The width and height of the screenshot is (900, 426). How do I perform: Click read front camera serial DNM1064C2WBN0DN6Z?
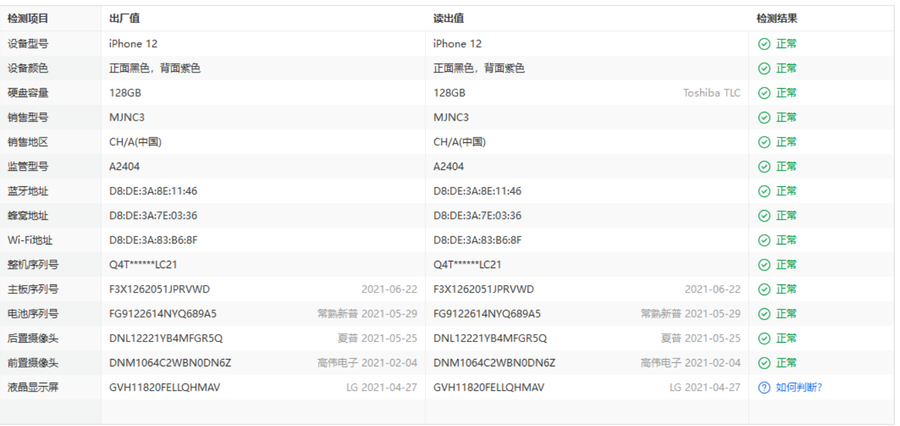[x=494, y=363]
